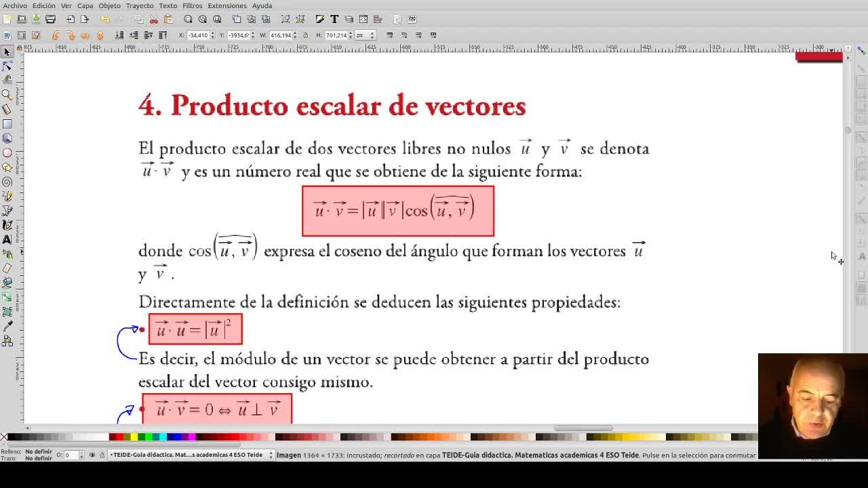868x488 pixels.
Task: Open the px units dropdown
Action: coord(366,35)
